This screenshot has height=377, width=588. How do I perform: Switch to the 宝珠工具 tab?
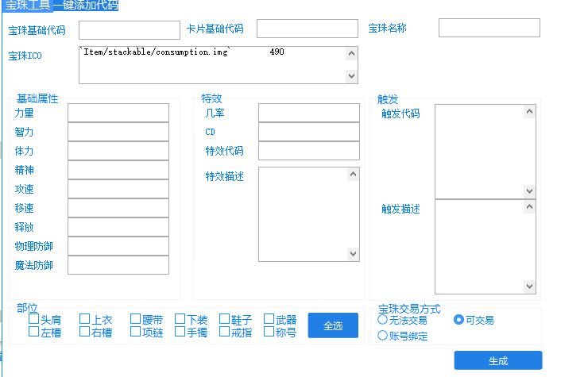point(29,6)
